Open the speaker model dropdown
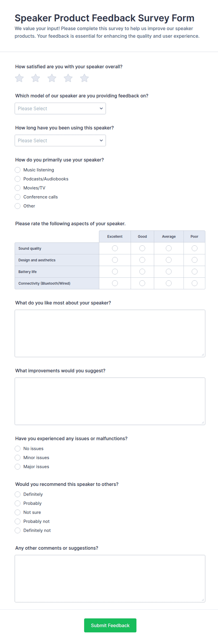Image resolution: width=218 pixels, height=644 pixels. [x=60, y=109]
